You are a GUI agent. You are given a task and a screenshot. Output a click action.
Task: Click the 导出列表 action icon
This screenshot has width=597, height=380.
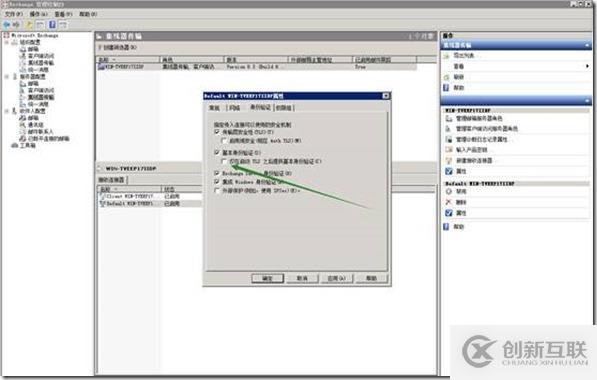tap(447, 56)
